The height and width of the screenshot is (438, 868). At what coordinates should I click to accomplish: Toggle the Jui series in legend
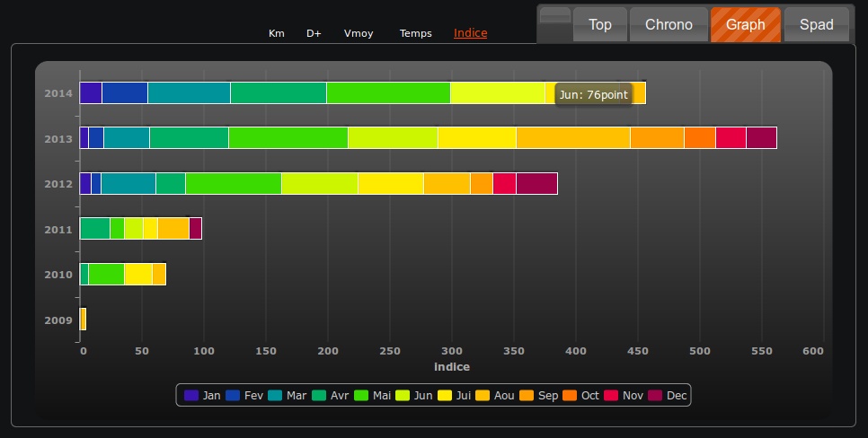[455, 396]
